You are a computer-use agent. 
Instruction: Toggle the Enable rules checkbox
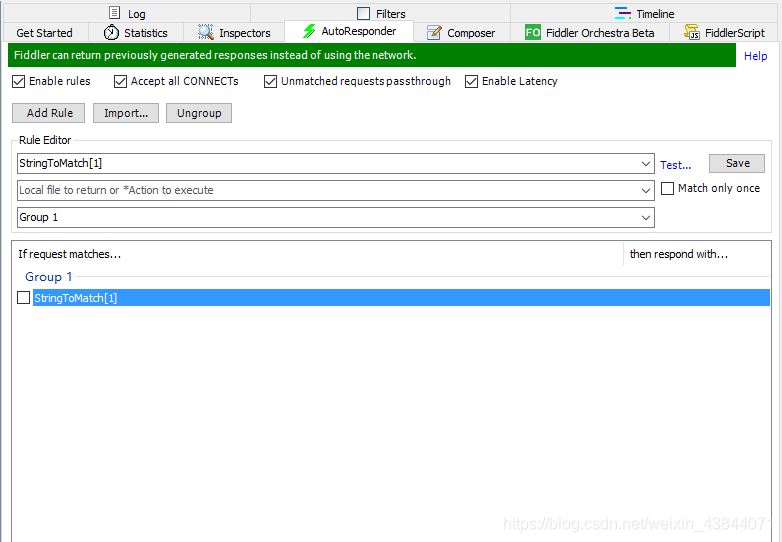[x=18, y=81]
